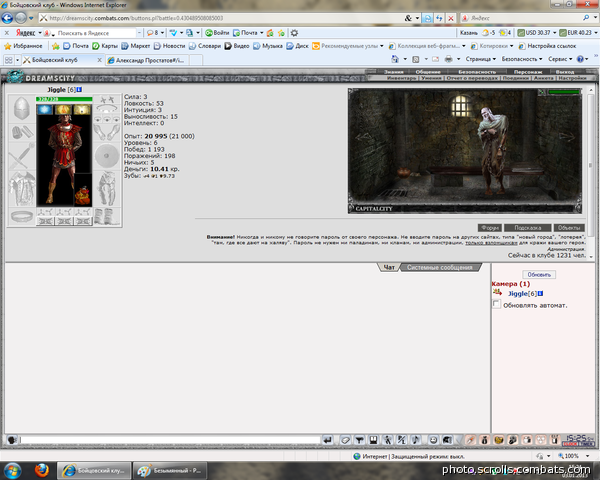Click the Форум button
This screenshot has width=600, height=480.
pyautogui.click(x=490, y=228)
